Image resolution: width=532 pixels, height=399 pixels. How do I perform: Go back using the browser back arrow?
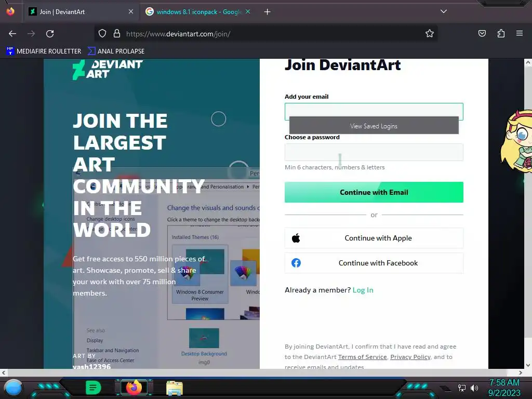pyautogui.click(x=12, y=34)
